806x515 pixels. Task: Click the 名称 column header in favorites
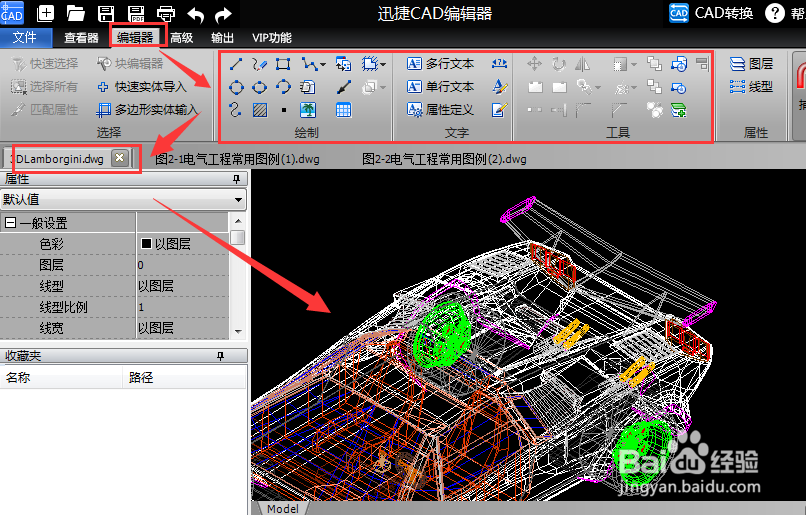pyautogui.click(x=61, y=377)
